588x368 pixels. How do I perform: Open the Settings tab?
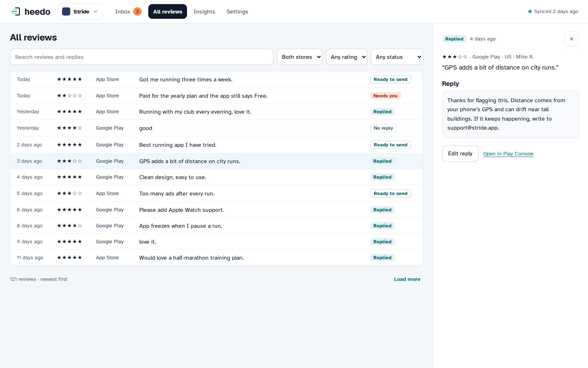point(237,11)
